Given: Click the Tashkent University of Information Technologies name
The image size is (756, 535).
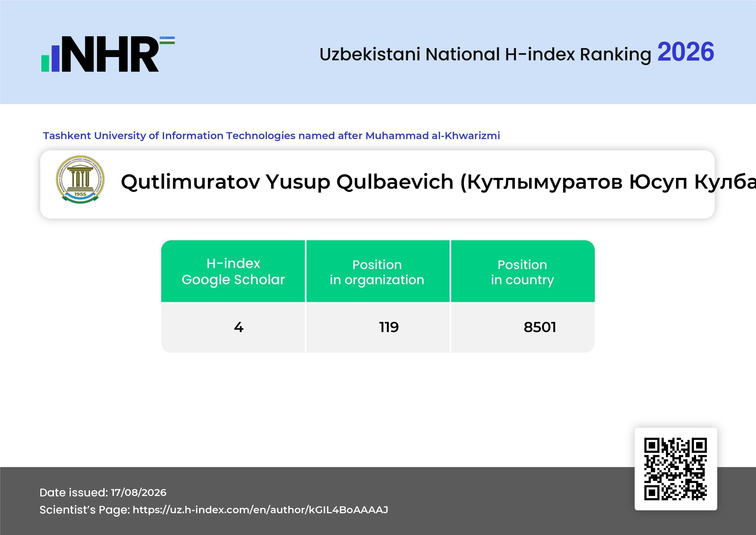Looking at the screenshot, I should click(x=272, y=135).
